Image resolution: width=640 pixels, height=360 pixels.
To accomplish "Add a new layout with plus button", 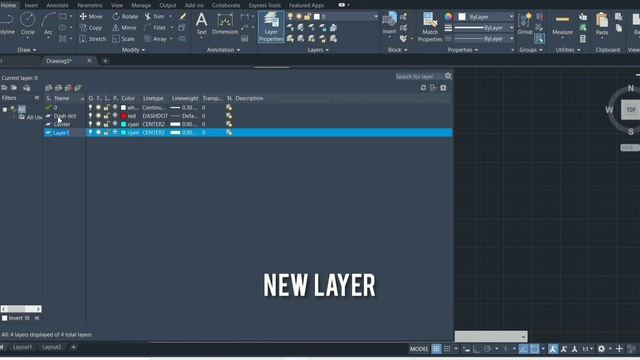I will (73, 347).
